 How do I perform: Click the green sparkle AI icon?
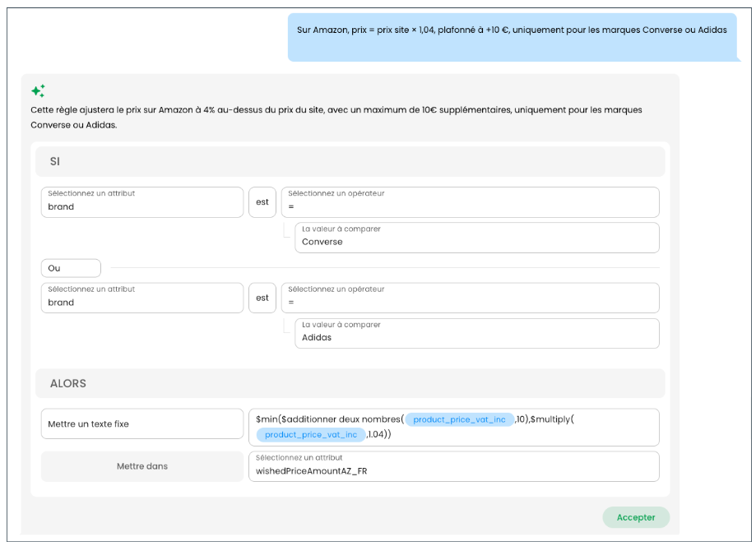(x=38, y=91)
